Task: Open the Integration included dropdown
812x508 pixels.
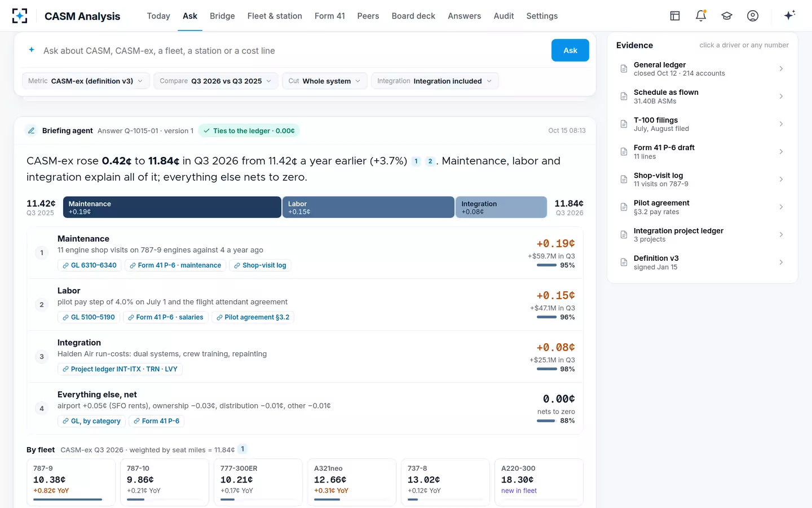Action: coord(435,81)
